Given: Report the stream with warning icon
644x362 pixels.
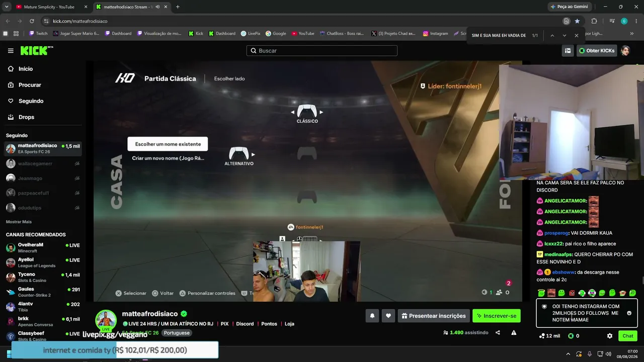Looking at the screenshot, I should click(x=514, y=332).
